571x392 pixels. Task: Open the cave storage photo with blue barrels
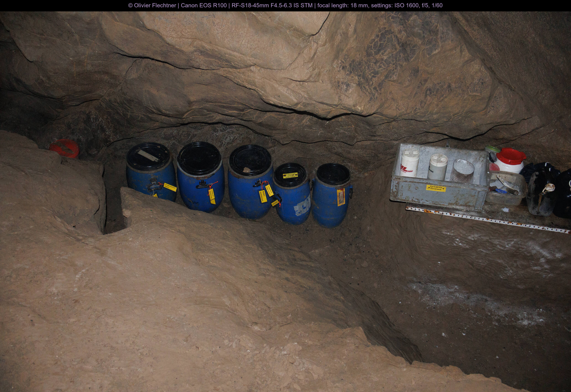tap(285, 201)
